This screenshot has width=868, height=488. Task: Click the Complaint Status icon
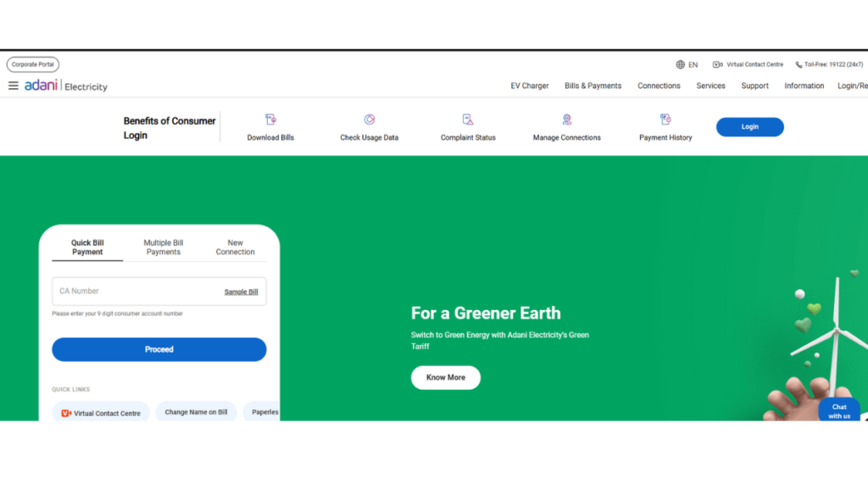click(x=468, y=120)
